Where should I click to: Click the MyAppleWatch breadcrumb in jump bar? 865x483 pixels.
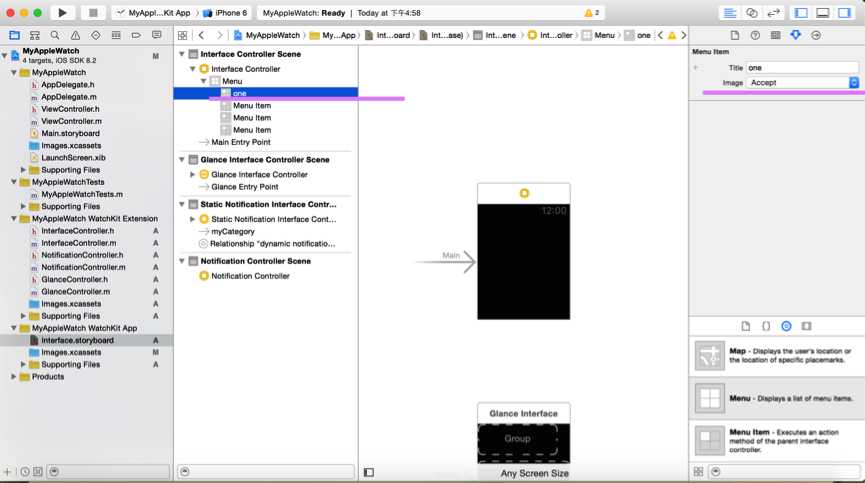point(267,35)
